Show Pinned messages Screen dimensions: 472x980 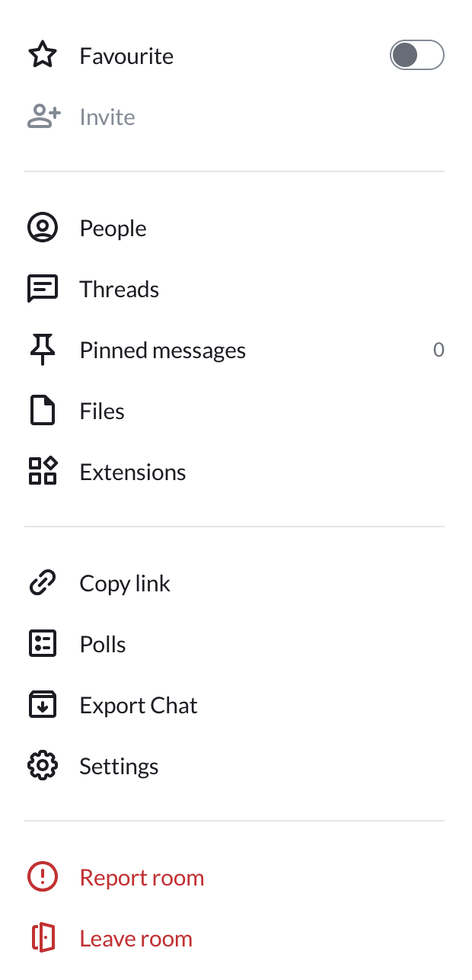(234, 350)
